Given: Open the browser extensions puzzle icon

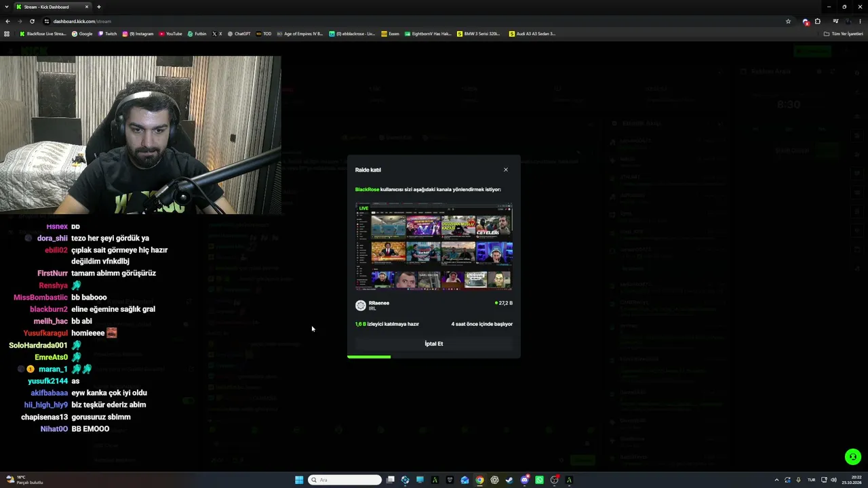Looking at the screenshot, I should coord(817,21).
